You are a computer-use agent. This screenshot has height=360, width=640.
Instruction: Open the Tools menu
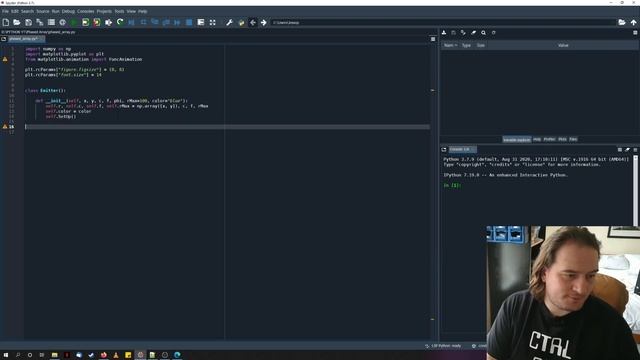pos(119,11)
